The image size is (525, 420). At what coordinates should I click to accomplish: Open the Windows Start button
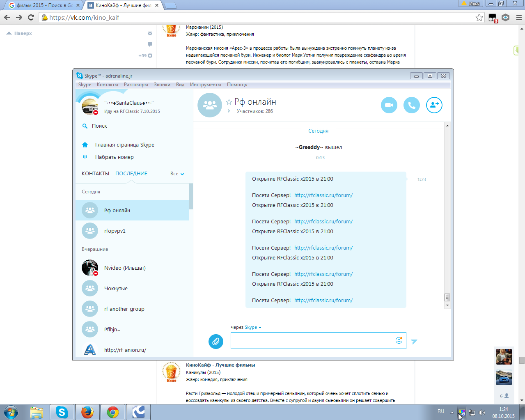[11, 412]
